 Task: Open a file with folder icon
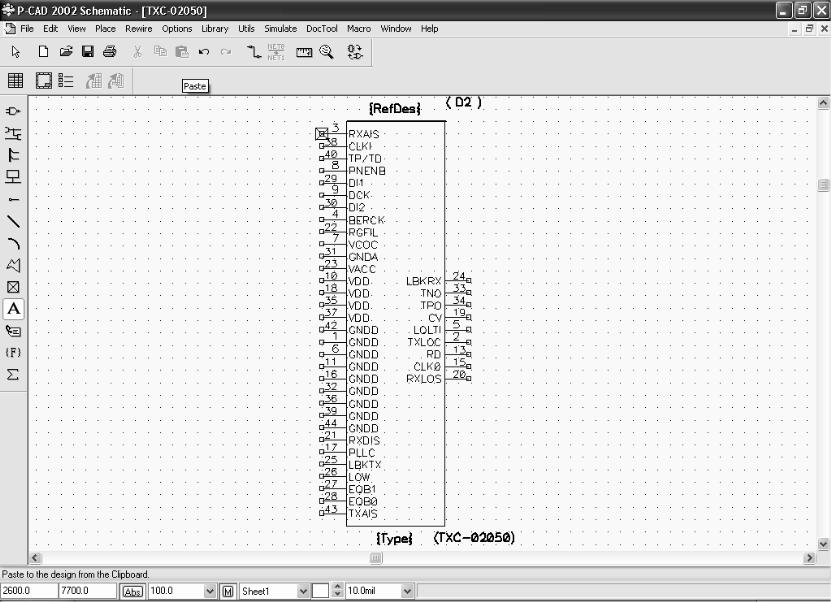[x=66, y=51]
